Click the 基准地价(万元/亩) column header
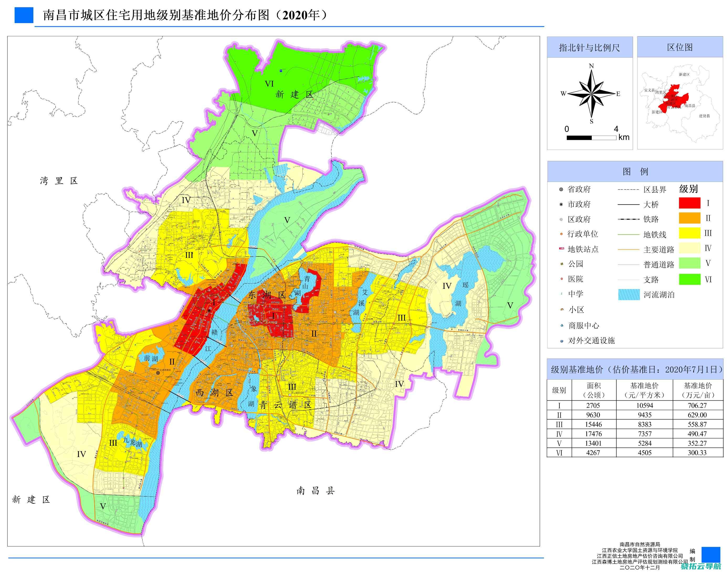The height and width of the screenshot is (572, 728). click(x=698, y=390)
